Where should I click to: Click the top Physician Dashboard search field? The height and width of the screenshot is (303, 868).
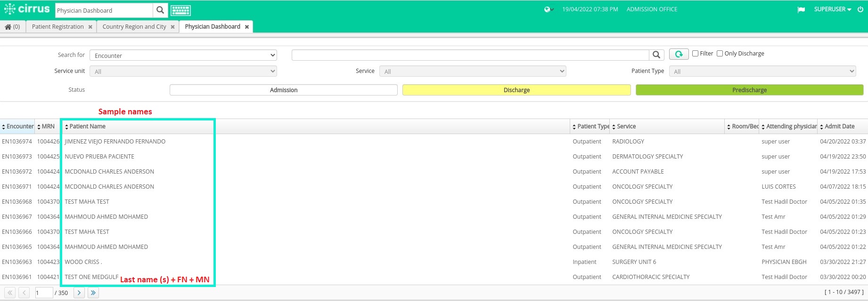click(x=104, y=10)
